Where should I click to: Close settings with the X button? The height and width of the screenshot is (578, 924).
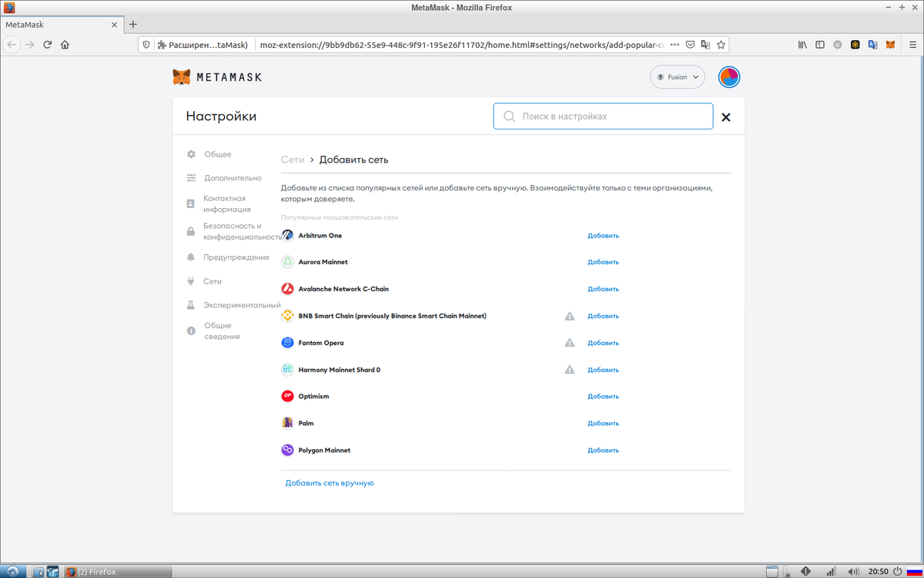726,117
